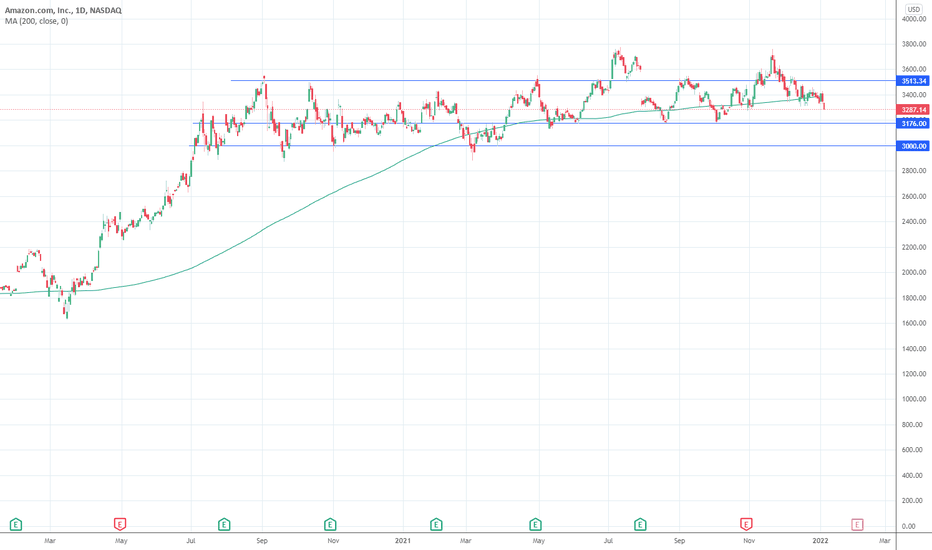The width and height of the screenshot is (932, 550).
Task: Click the 2022 label on the time axis
Action: point(820,540)
